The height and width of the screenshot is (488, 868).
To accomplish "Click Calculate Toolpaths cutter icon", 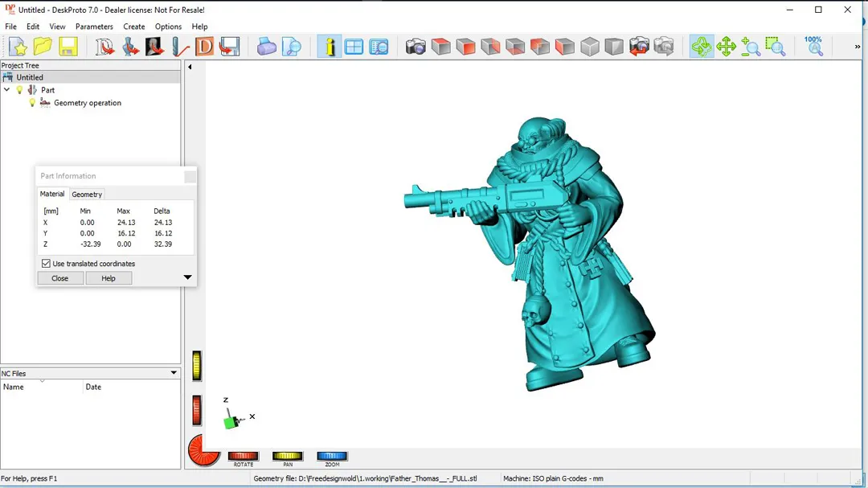I will [x=180, y=47].
